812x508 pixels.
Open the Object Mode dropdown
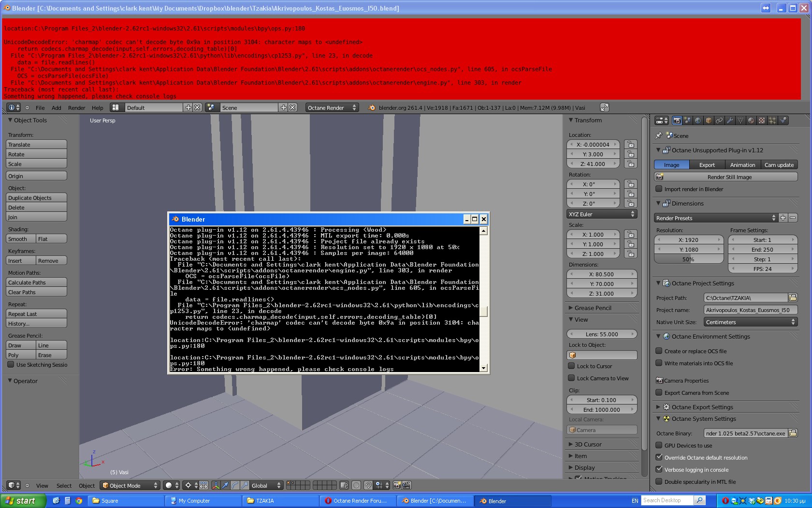[130, 485]
